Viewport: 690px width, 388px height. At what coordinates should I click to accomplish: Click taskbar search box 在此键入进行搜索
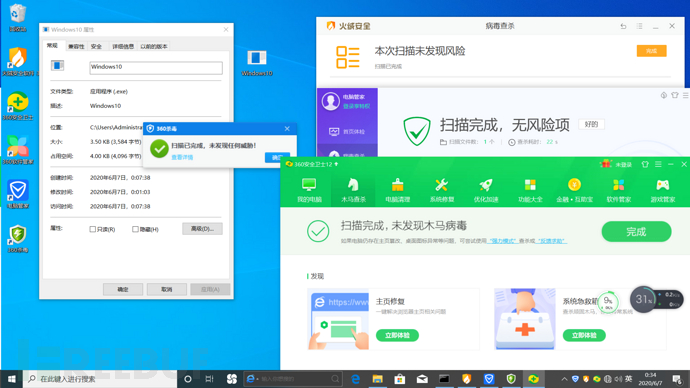[x=100, y=379]
